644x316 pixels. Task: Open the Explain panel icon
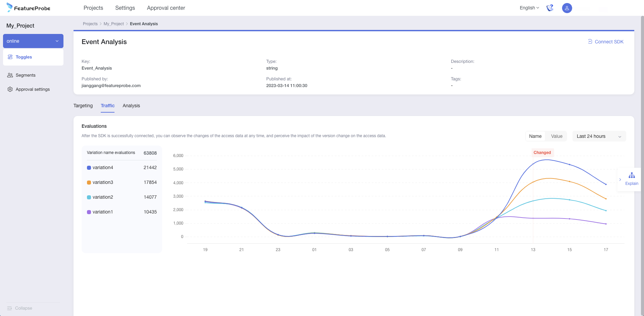coord(632,175)
